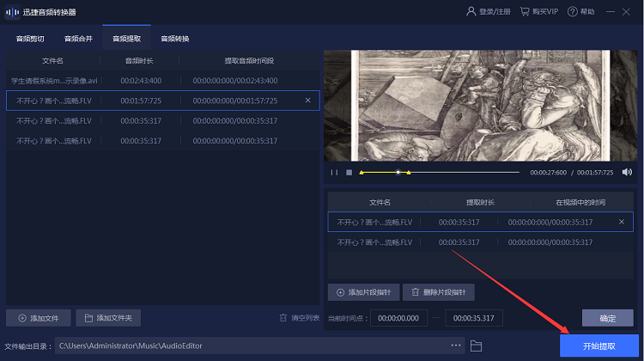Viewport: 644px width, 361px height.
Task: Click 添加文件夹 button
Action: pos(108,318)
